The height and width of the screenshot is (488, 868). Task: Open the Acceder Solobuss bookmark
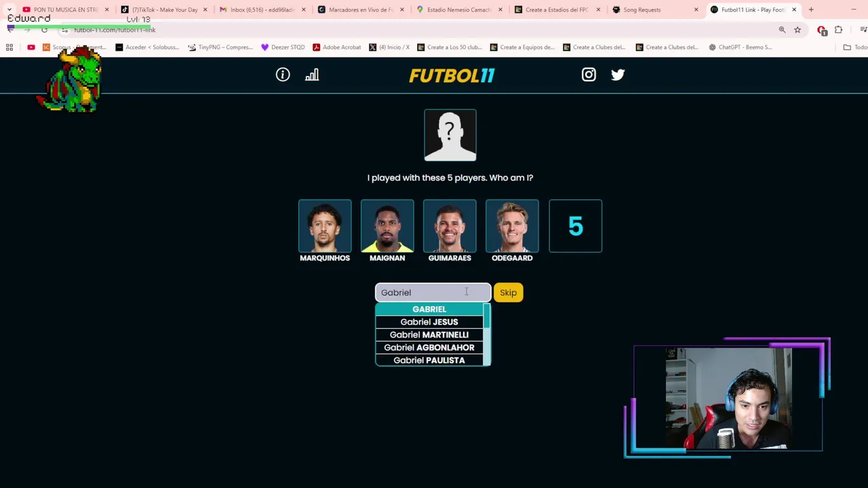coord(147,47)
